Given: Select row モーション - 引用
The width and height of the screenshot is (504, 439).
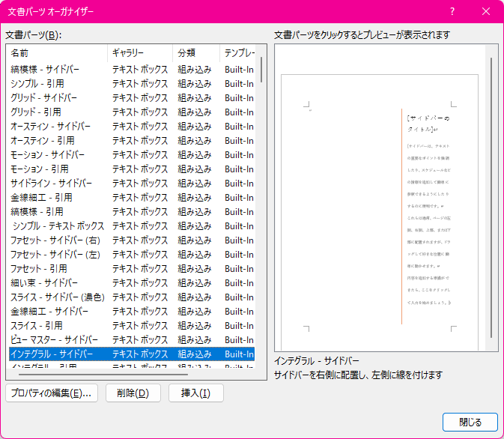Looking at the screenshot, I should click(132, 169).
